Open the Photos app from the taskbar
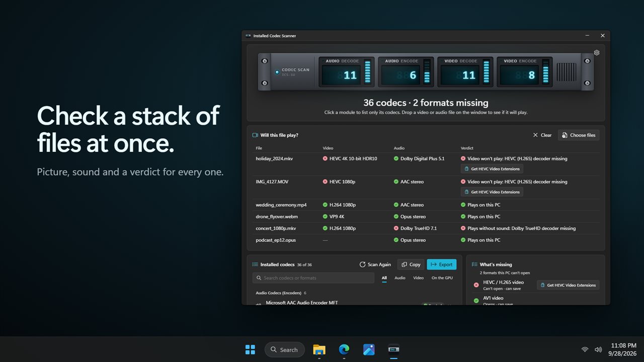 tap(369, 349)
